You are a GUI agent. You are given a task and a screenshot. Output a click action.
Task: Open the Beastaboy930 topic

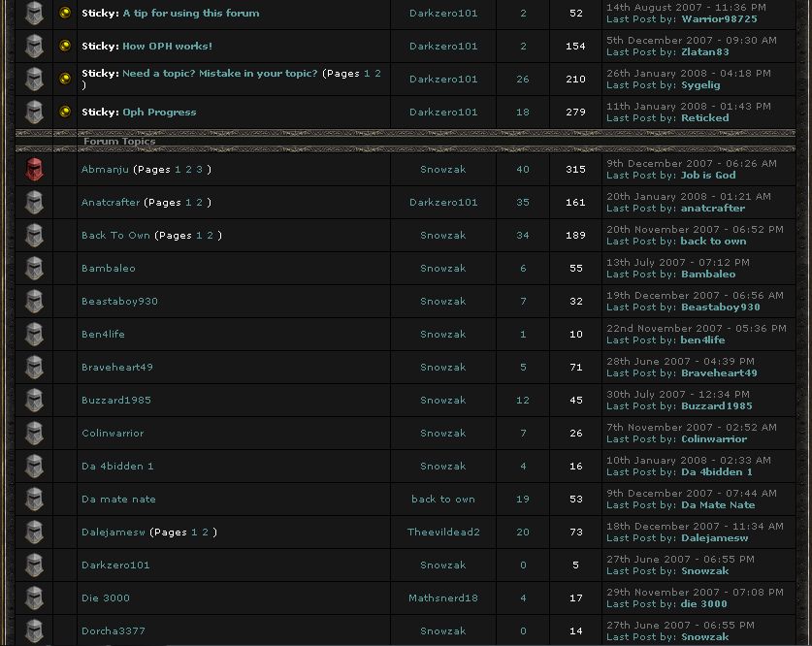[119, 302]
